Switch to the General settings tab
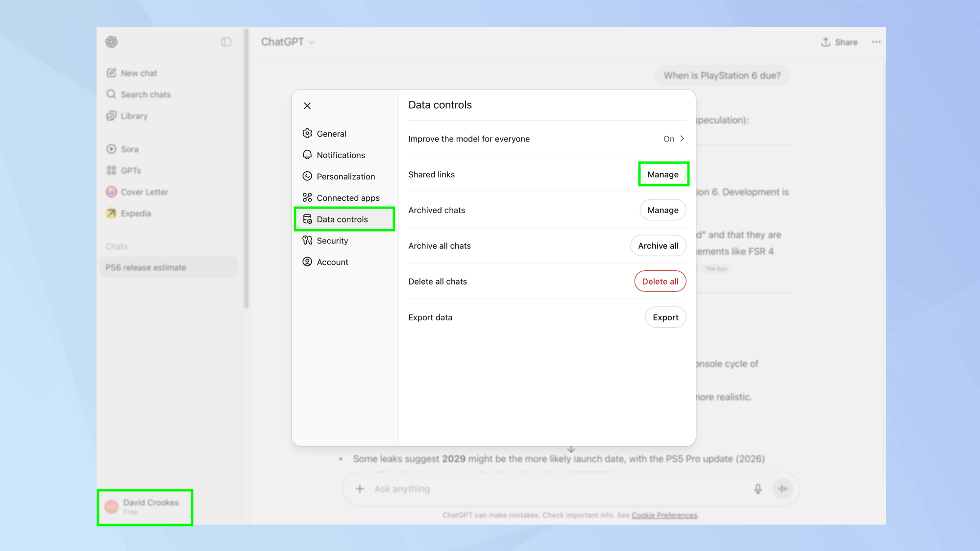 point(331,134)
